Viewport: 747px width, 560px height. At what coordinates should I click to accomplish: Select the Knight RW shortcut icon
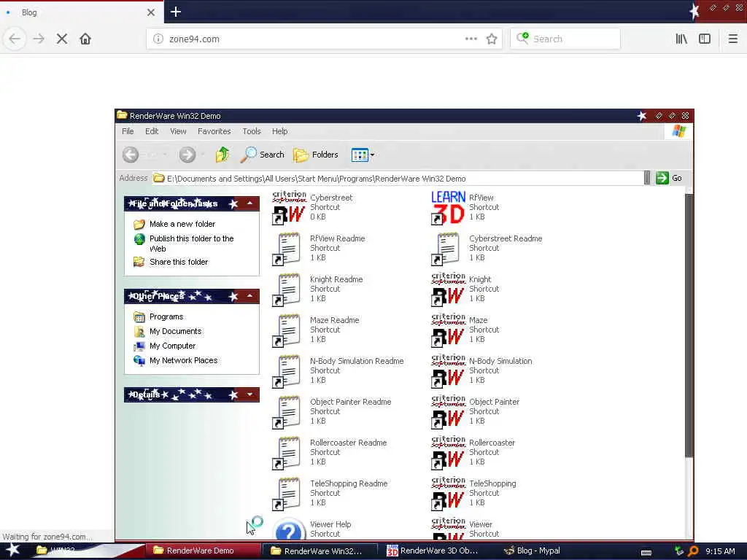point(448,289)
